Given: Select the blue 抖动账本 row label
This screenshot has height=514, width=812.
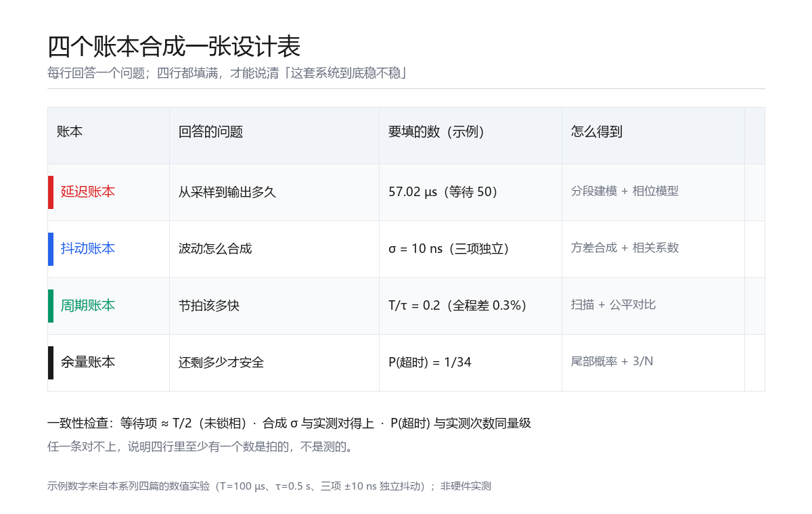Looking at the screenshot, I should pyautogui.click(x=88, y=249).
